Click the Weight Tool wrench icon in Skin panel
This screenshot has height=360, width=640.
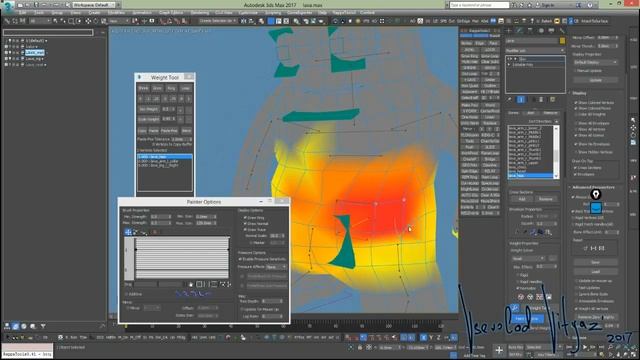coord(515,308)
